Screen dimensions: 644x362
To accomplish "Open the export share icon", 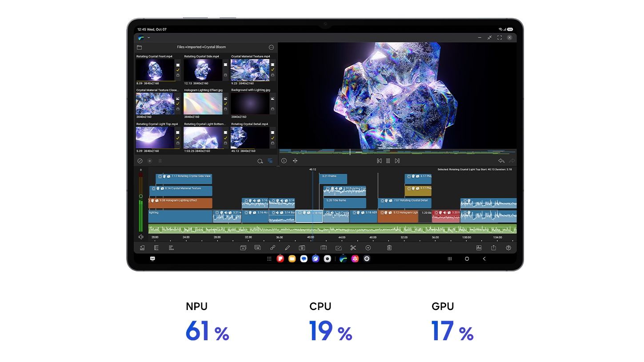I will coord(493,248).
